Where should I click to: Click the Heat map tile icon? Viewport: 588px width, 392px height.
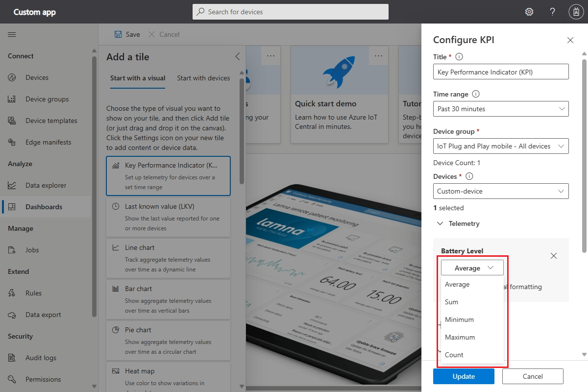(x=116, y=371)
